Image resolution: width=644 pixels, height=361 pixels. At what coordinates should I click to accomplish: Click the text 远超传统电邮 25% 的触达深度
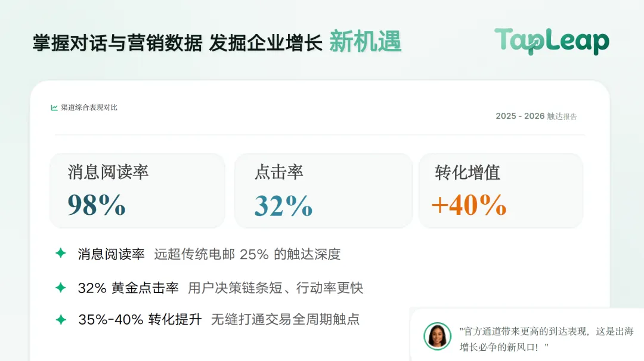[x=247, y=254]
